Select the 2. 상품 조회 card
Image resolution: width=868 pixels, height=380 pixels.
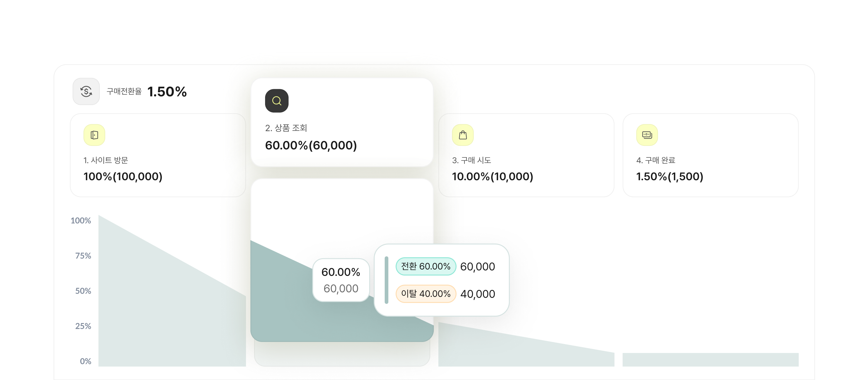point(342,122)
